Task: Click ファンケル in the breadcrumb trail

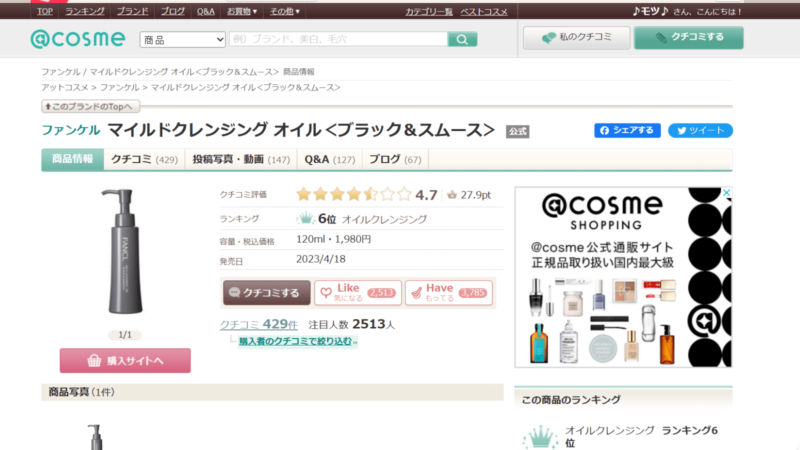Action: pos(119,88)
